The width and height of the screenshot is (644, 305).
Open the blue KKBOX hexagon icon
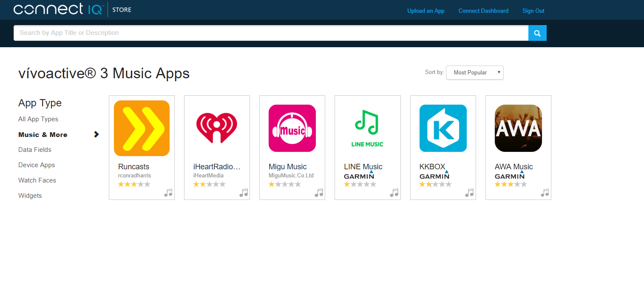443,128
